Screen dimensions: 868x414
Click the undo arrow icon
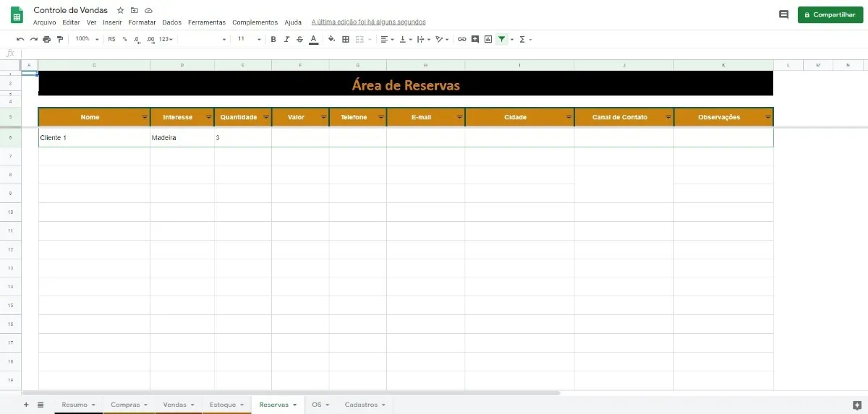coord(20,39)
